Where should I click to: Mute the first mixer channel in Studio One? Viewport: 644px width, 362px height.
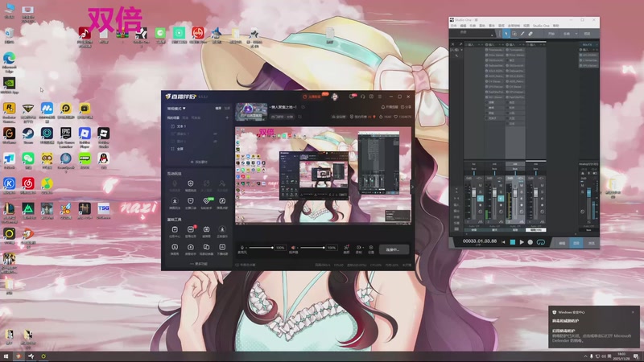tap(480, 186)
